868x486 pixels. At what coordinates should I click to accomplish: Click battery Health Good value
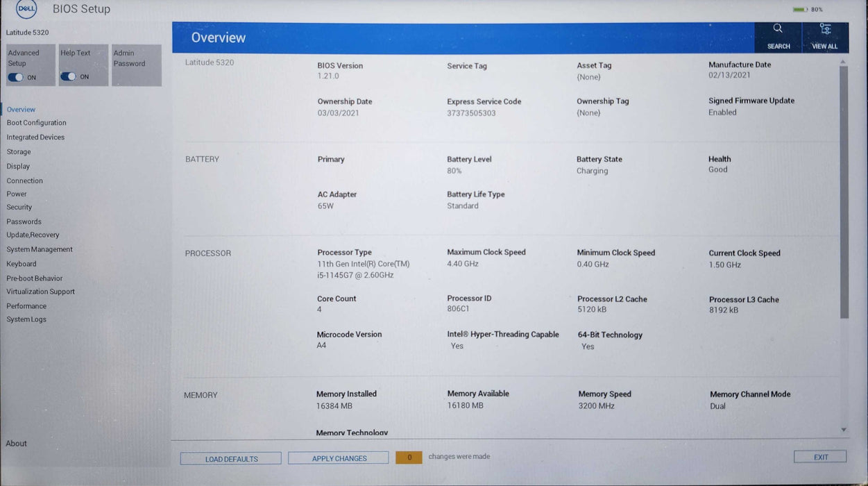pyautogui.click(x=718, y=169)
